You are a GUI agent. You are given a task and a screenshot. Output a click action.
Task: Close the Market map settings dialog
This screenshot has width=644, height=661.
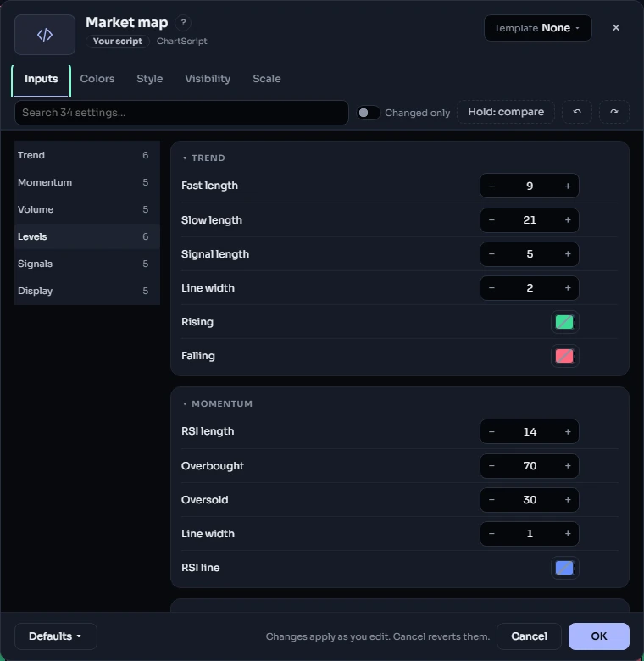616,28
